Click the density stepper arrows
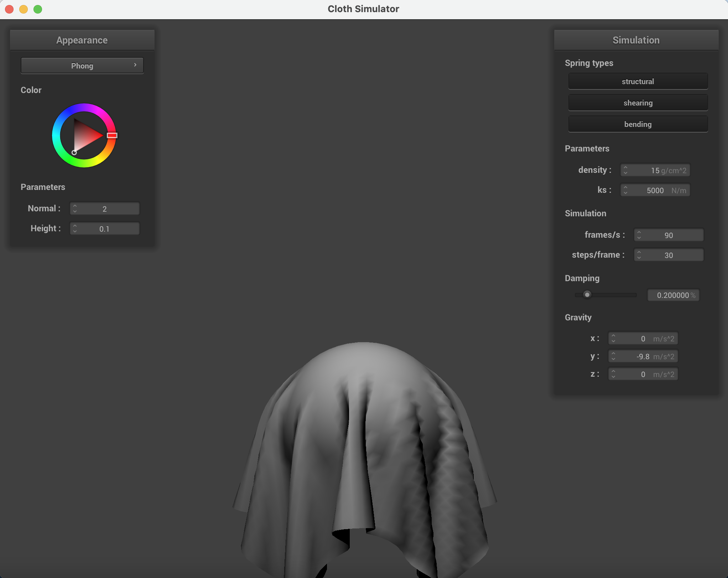Image resolution: width=728 pixels, height=578 pixels. (625, 170)
